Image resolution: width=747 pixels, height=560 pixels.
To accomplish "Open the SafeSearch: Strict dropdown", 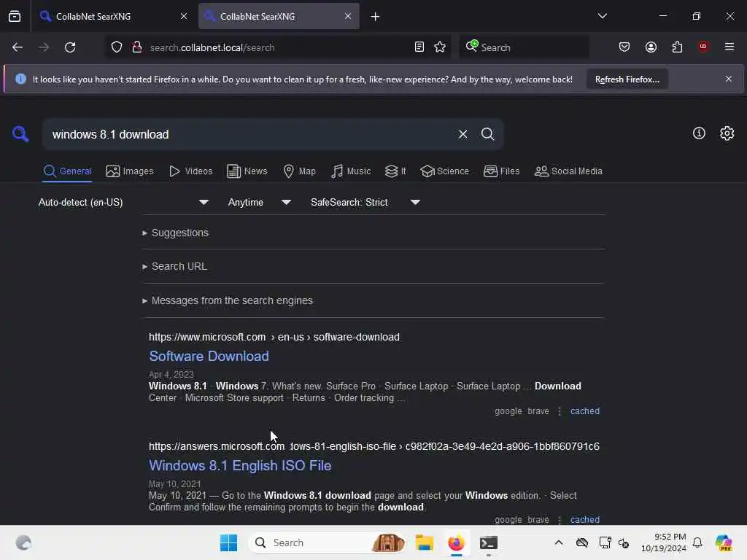I will coord(365,203).
